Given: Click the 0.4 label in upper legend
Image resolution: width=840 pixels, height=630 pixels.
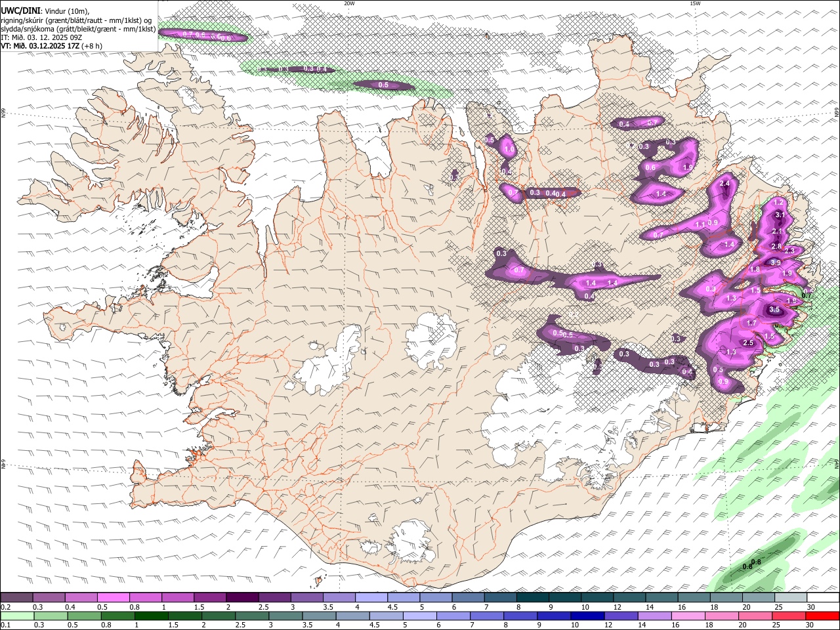Looking at the screenshot, I should tap(70, 607).
